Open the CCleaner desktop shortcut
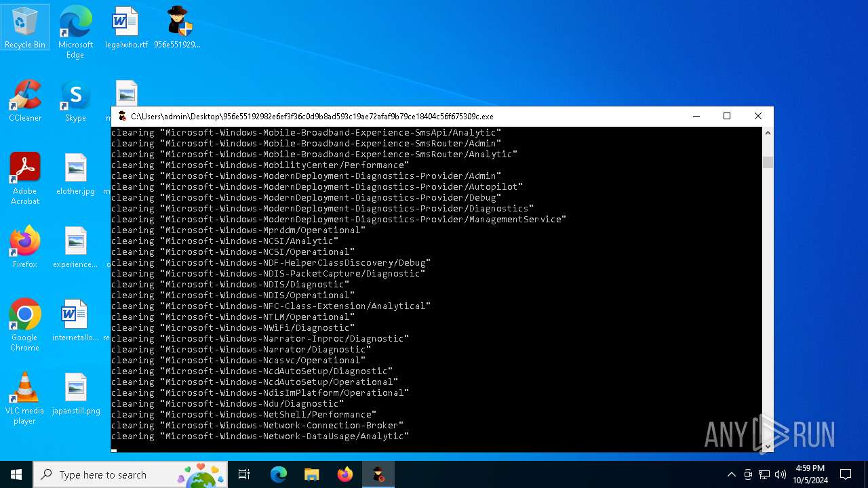 pyautogui.click(x=25, y=101)
